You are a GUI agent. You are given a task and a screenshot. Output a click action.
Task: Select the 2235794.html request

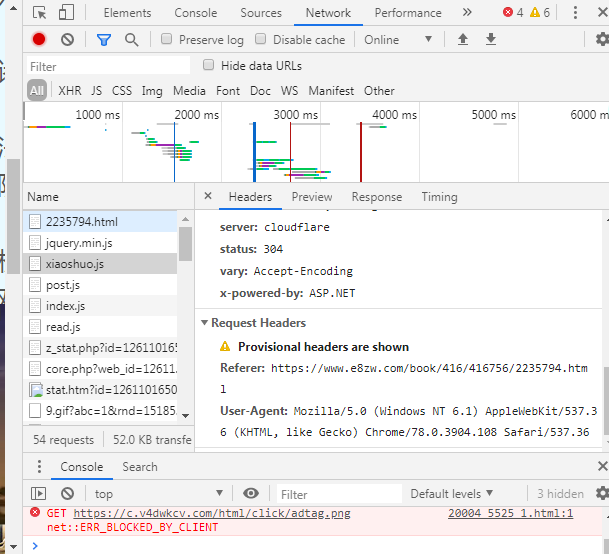click(100, 222)
